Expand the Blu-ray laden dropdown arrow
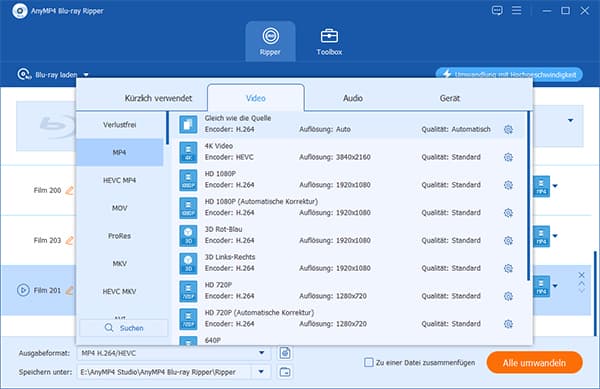Viewport: 600px width, 389px height. click(86, 75)
